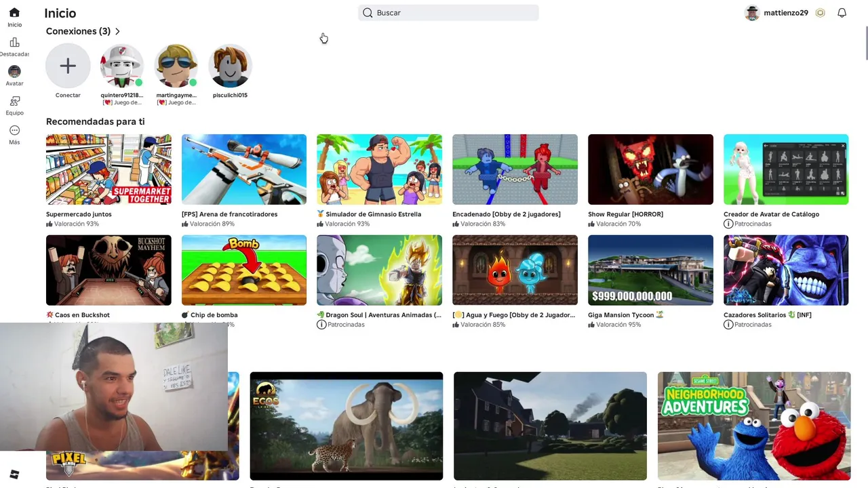
Task: Click Valoración 93% under Supermercado juntos
Action: point(73,224)
